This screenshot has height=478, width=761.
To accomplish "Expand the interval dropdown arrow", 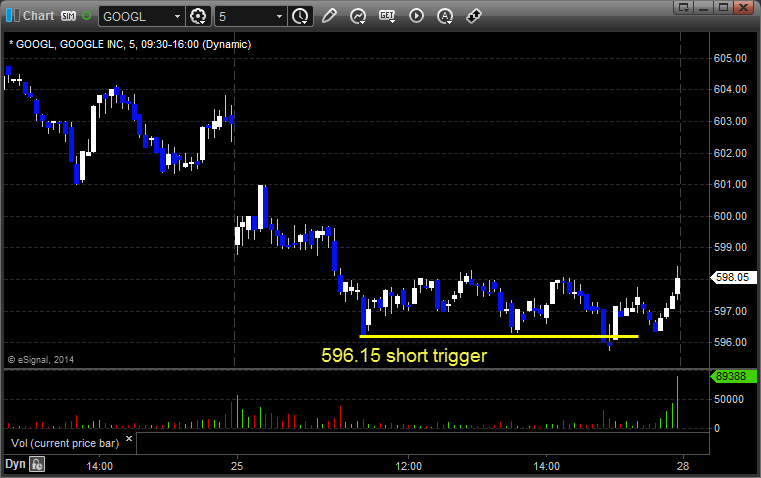I will point(280,16).
